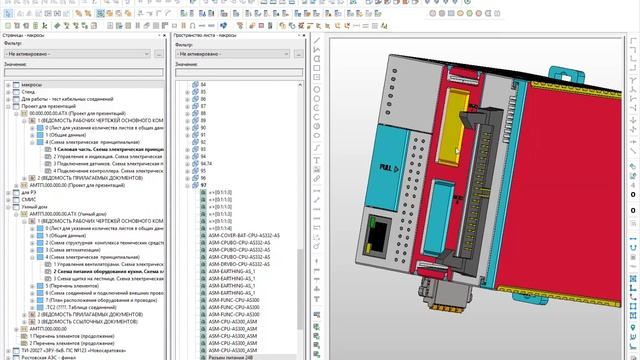This screenshot has width=640, height=360.
Task: Select the Text tool in drawing toolbar
Action: (317, 160)
